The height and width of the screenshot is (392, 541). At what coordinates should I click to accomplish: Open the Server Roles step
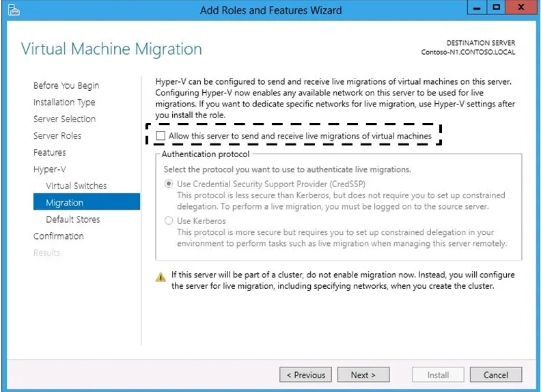coord(57,136)
